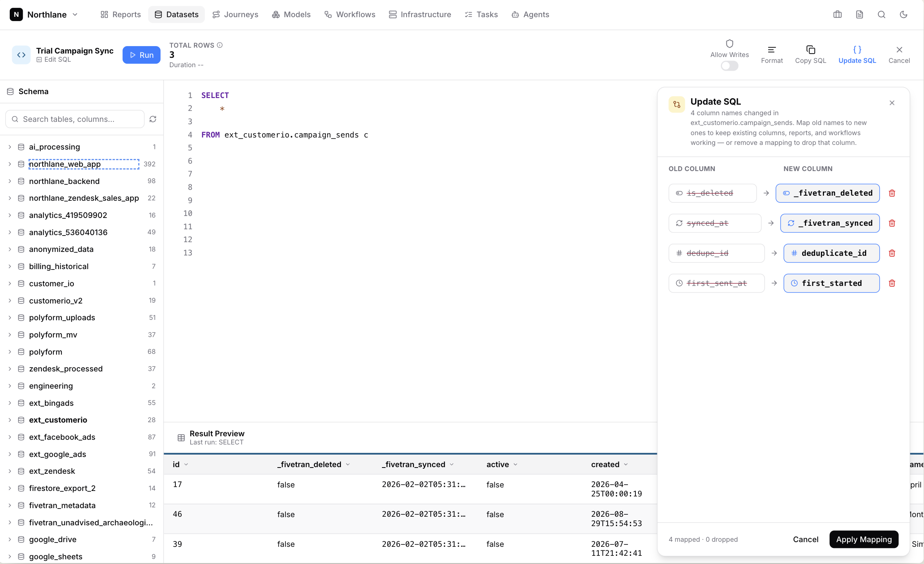Click the Update SQL panel mapping icon
The image size is (924, 564).
677,104
